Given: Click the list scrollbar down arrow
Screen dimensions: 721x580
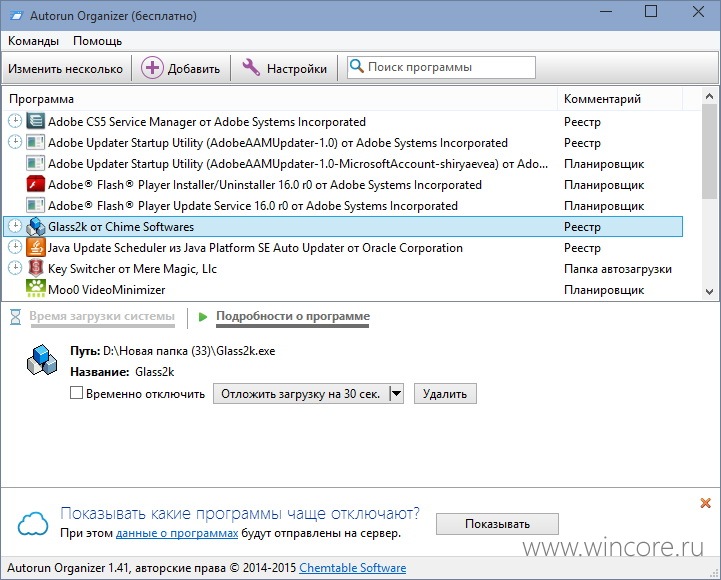Looking at the screenshot, I should click(710, 292).
